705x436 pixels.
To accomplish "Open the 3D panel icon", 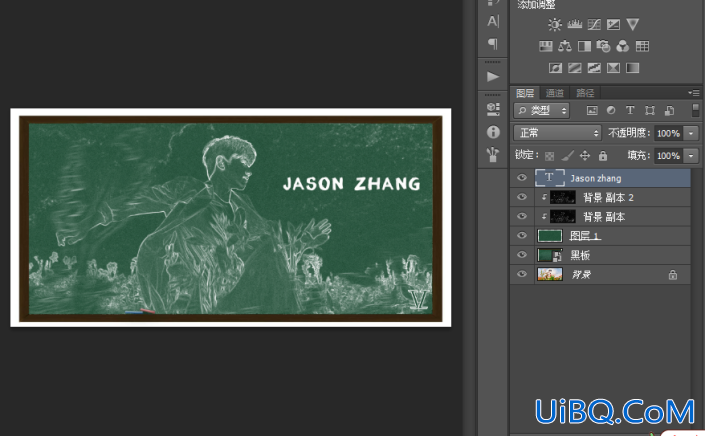I will pos(493,109).
